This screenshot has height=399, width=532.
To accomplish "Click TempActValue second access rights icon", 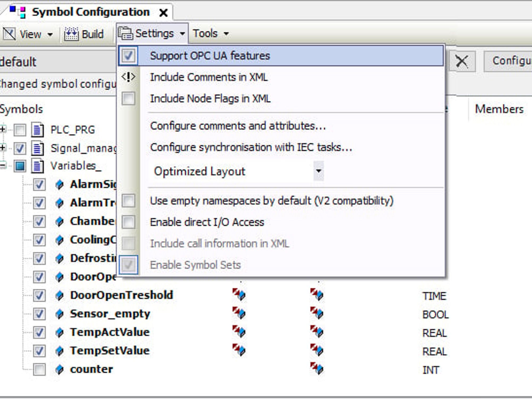I will pyautogui.click(x=317, y=331).
